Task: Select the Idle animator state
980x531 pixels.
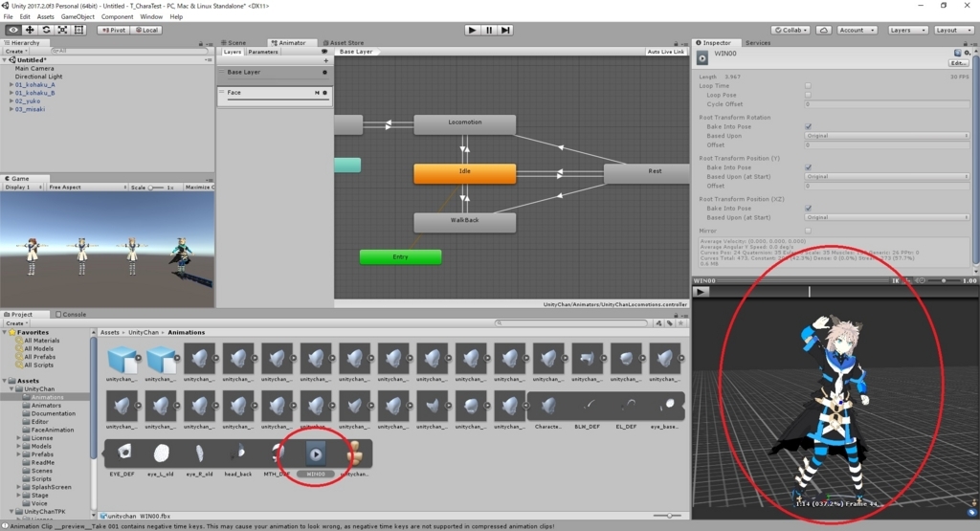Action: pos(464,173)
